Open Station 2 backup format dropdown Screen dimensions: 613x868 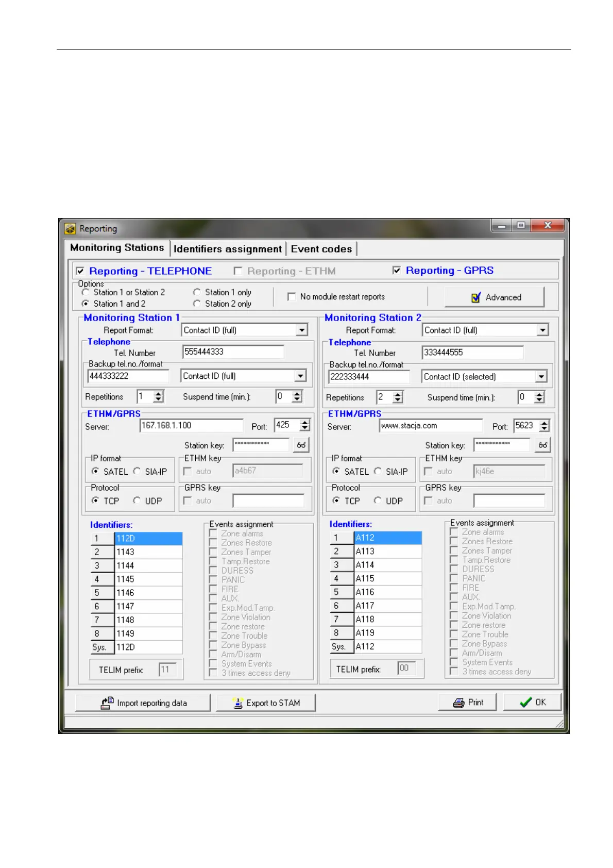point(541,377)
